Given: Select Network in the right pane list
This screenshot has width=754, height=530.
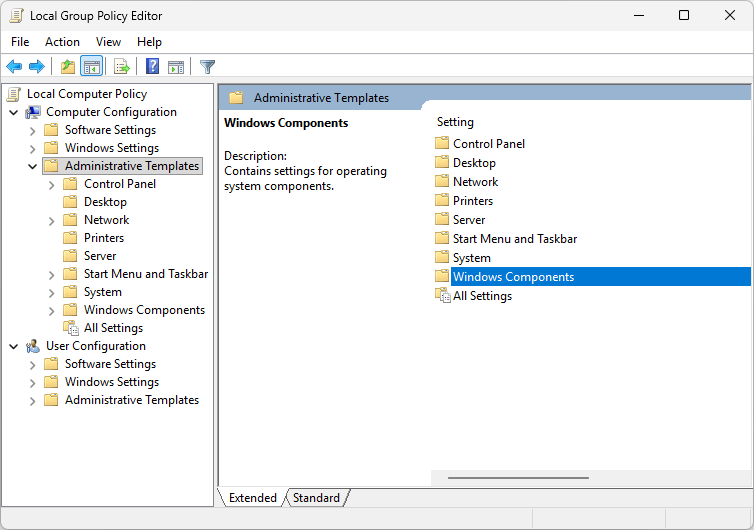Looking at the screenshot, I should tap(475, 181).
